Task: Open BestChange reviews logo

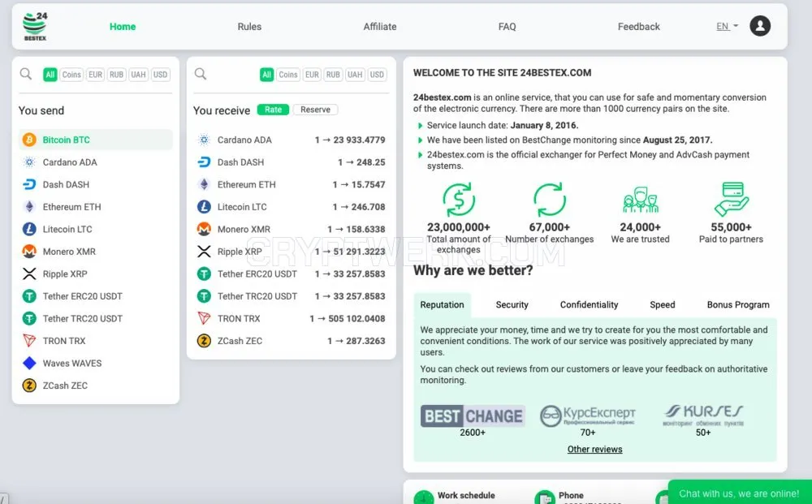Action: coord(473,416)
